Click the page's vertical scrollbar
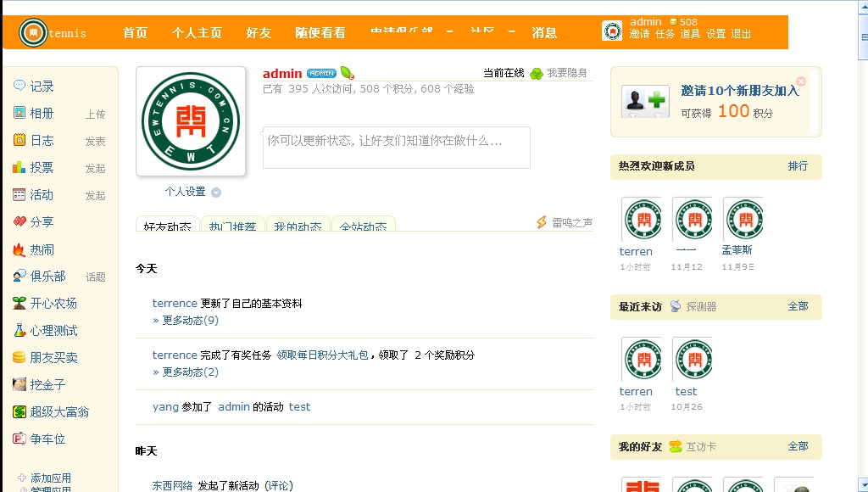This screenshot has height=492, width=868. click(863, 246)
